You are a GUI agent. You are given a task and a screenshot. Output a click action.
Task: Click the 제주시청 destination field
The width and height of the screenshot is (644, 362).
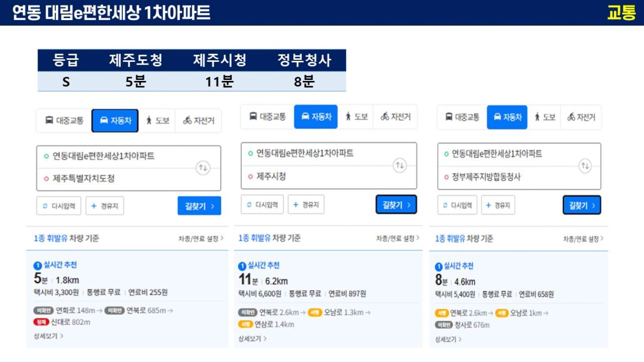click(x=317, y=177)
